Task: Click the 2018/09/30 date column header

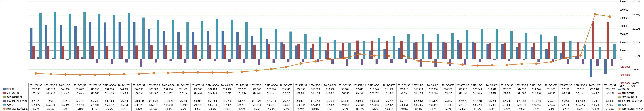Action: point(463,85)
